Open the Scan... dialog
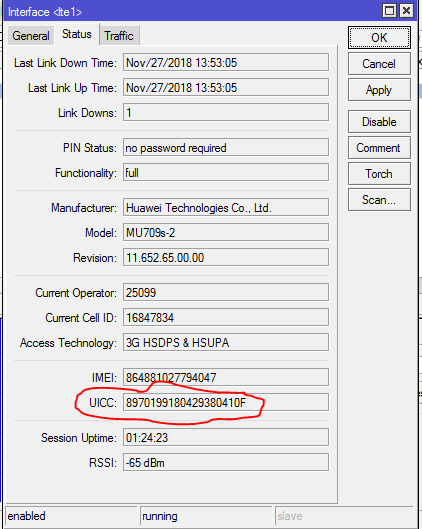 point(379,200)
